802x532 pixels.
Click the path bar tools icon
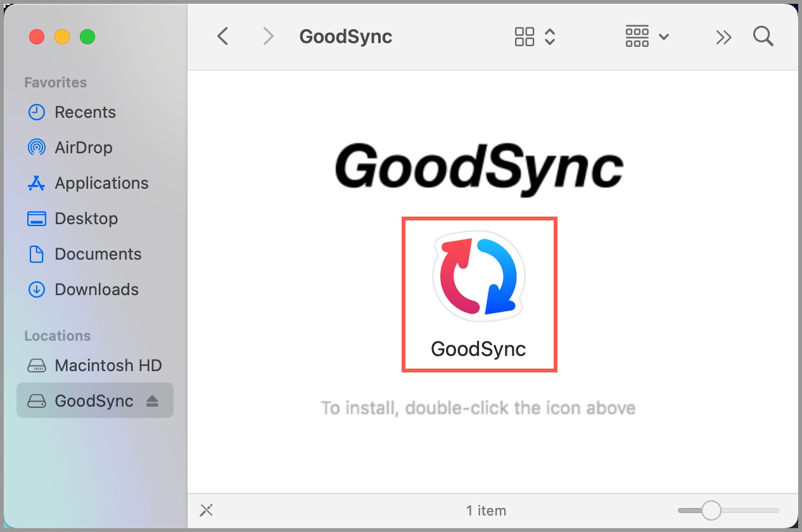tap(206, 510)
